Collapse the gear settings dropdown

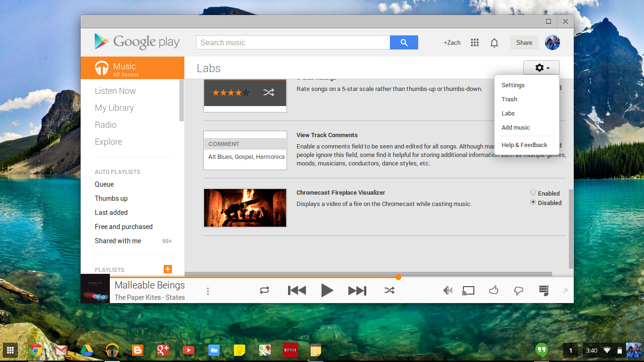pyautogui.click(x=541, y=68)
